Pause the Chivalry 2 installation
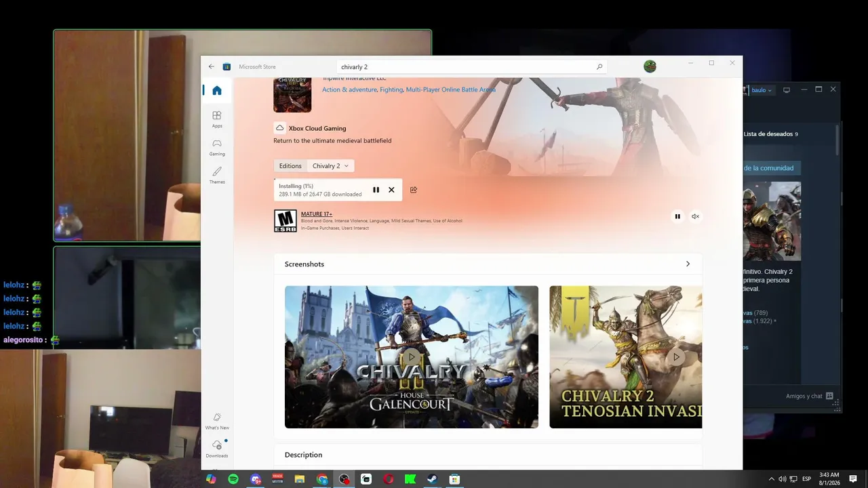Image resolution: width=868 pixels, height=488 pixels. pos(376,190)
